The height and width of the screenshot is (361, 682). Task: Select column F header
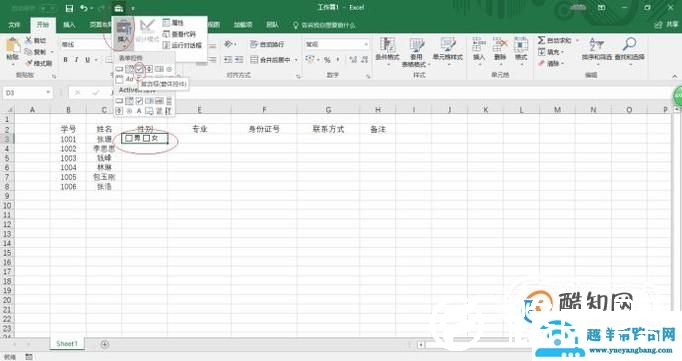click(264, 110)
